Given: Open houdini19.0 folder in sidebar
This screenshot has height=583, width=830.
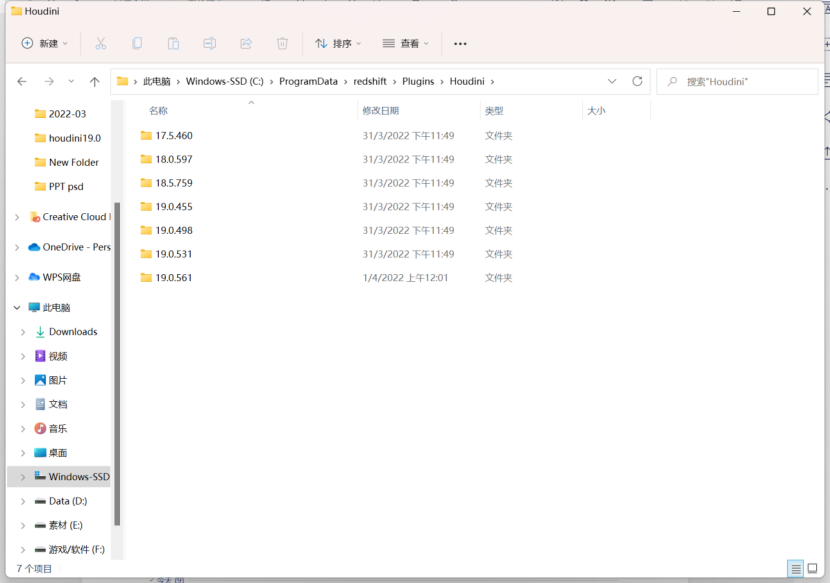Looking at the screenshot, I should 67,138.
